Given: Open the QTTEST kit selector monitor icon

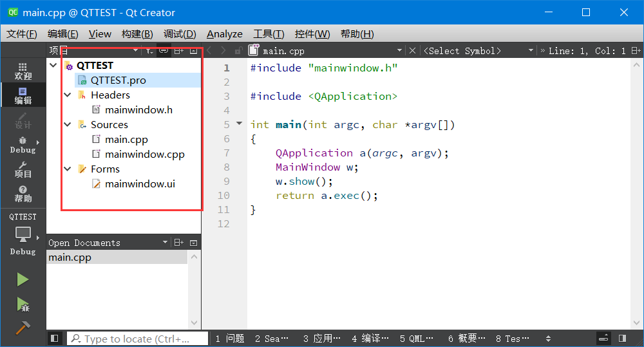Looking at the screenshot, I should coord(23,234).
